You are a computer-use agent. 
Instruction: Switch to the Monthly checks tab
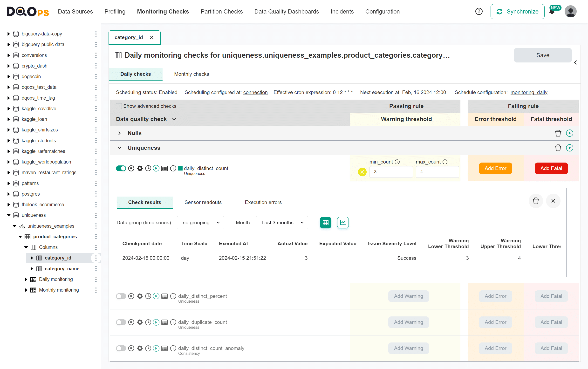191,74
